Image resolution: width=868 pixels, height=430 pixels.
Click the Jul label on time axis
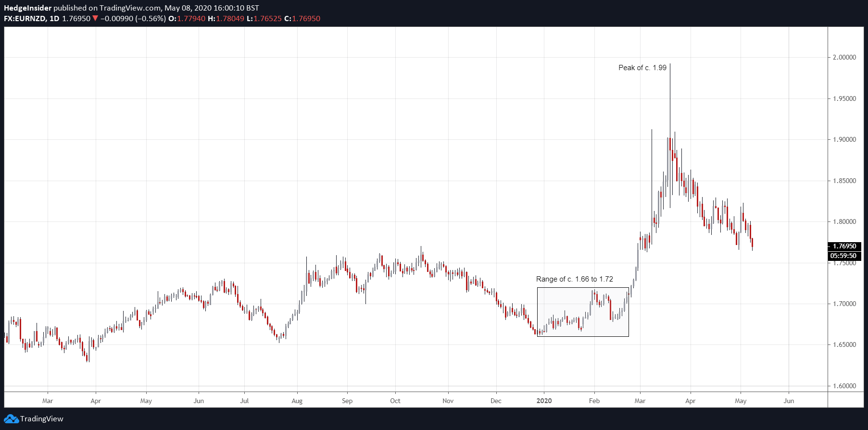point(244,401)
